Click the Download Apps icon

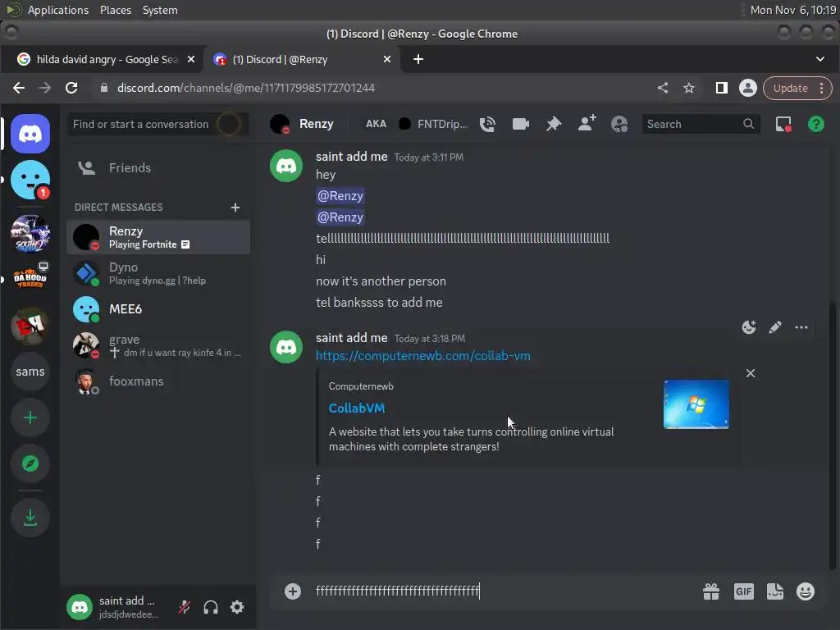pos(30,518)
